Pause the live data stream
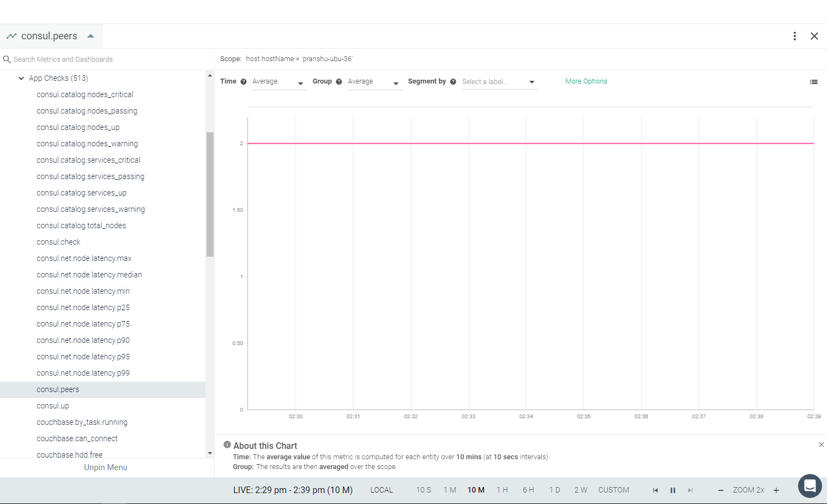The width and height of the screenshot is (827, 504). [673, 490]
